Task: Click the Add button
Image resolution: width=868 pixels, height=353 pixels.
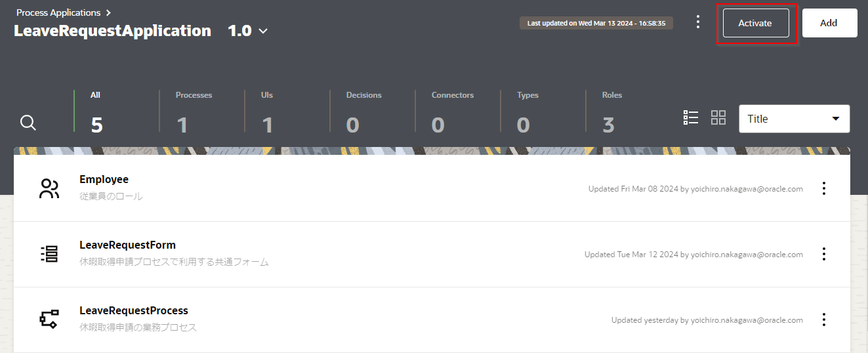Action: tap(829, 23)
